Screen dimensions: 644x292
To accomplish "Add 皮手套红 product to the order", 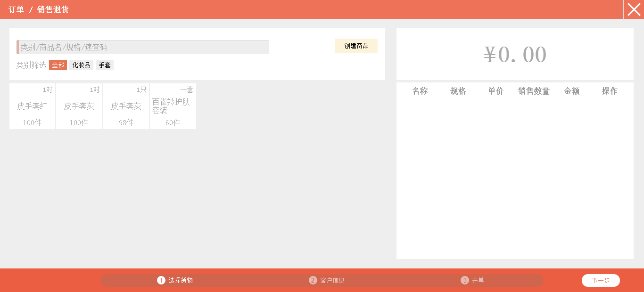I will (32, 106).
